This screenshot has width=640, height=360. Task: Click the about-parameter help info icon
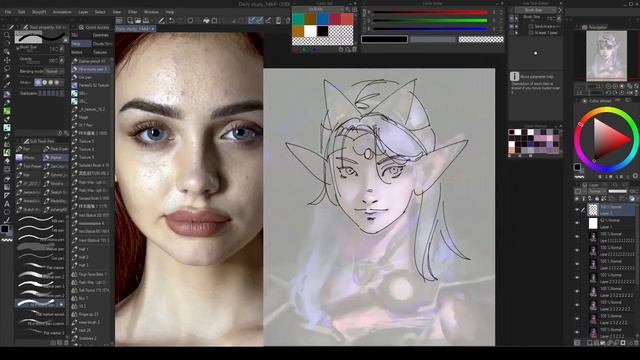(x=514, y=76)
